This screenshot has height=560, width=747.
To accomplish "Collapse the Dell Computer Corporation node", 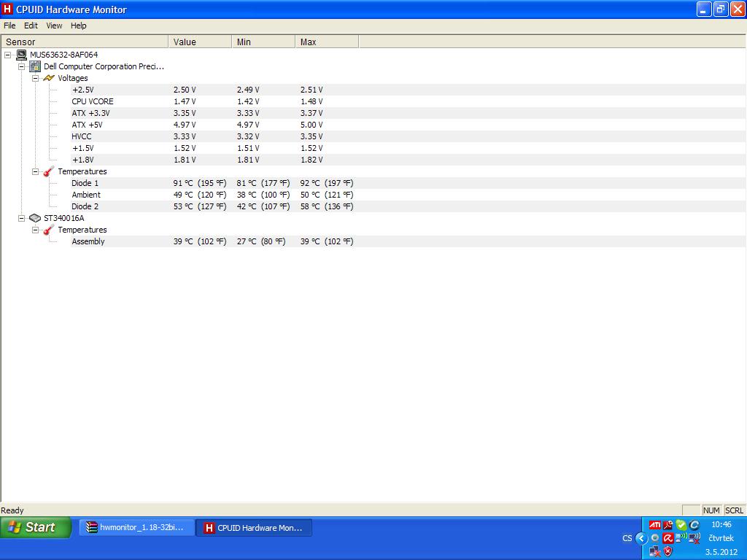I will 21,66.
